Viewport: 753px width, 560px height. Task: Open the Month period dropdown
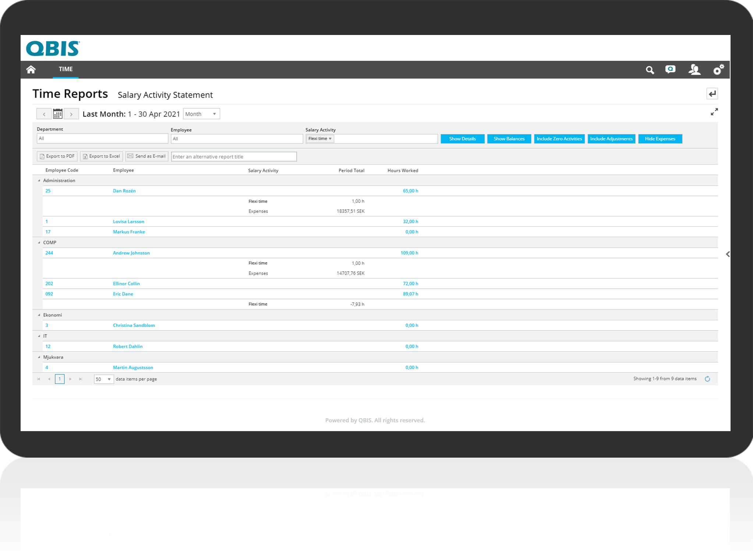[x=201, y=114]
